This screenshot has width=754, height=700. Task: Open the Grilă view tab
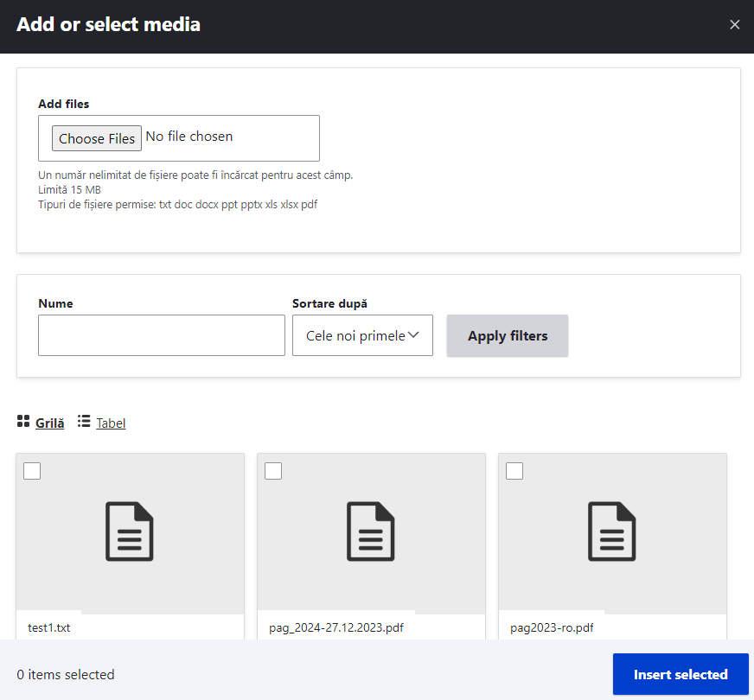(x=49, y=423)
